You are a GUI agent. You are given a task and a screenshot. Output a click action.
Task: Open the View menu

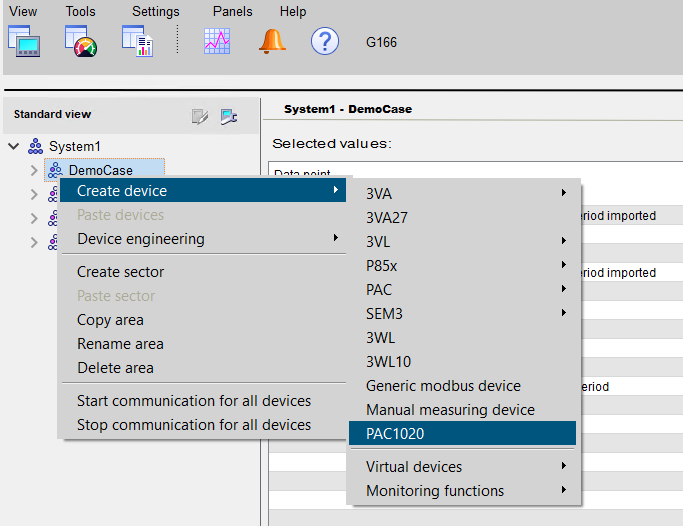pyautogui.click(x=23, y=11)
